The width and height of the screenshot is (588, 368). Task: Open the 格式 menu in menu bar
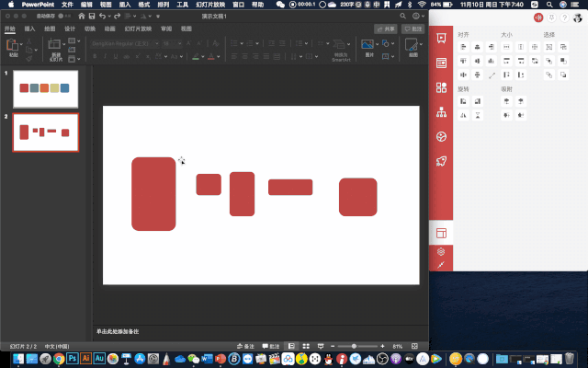click(143, 5)
